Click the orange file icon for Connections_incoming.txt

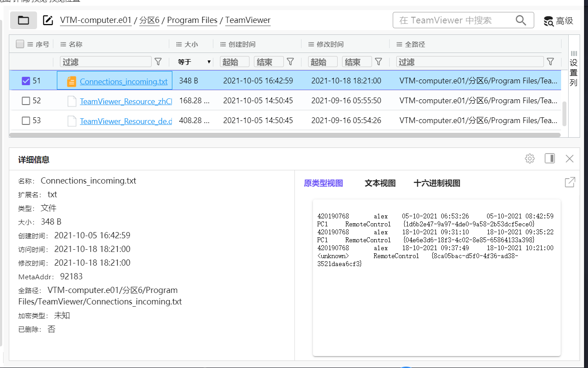71,81
